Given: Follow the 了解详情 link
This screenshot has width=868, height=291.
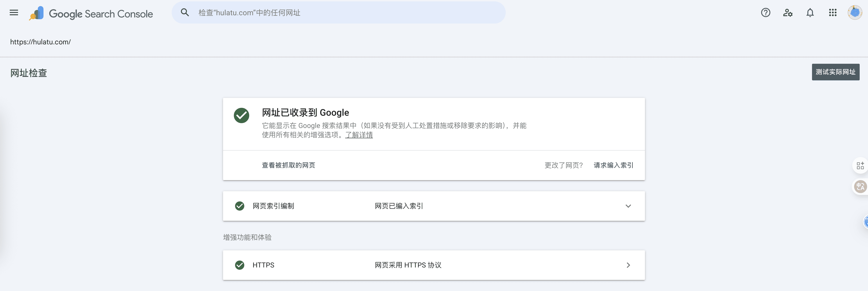Looking at the screenshot, I should [x=359, y=135].
